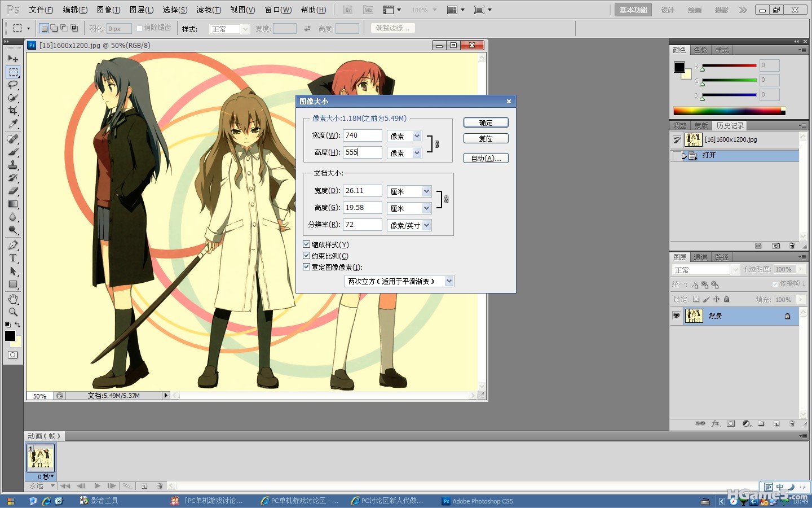812x508 pixels.
Task: Toggle the lock transparent pixels icon
Action: click(696, 299)
